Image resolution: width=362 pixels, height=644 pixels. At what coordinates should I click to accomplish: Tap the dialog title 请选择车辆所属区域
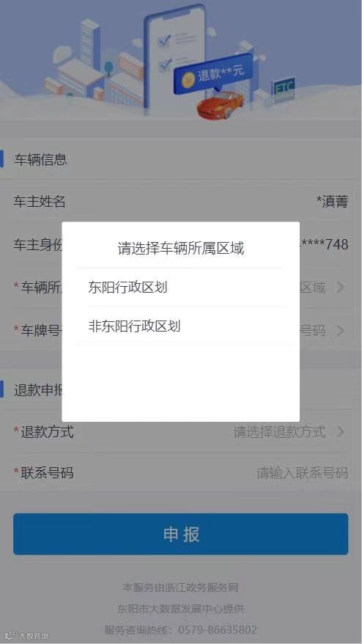click(x=180, y=248)
